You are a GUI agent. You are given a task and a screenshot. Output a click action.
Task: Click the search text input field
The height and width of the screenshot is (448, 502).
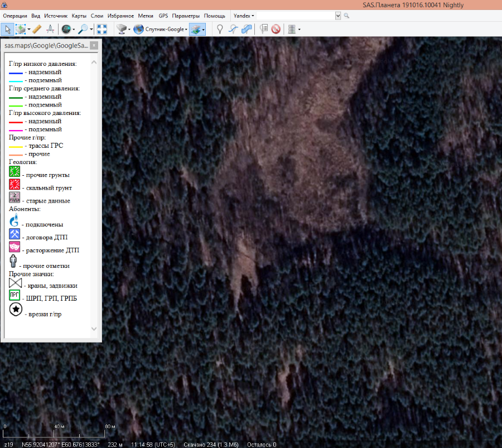click(295, 16)
